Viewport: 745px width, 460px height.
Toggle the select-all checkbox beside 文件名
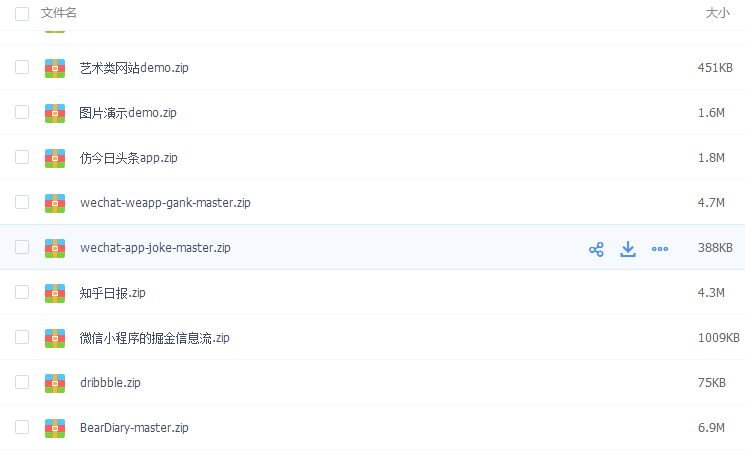[22, 14]
